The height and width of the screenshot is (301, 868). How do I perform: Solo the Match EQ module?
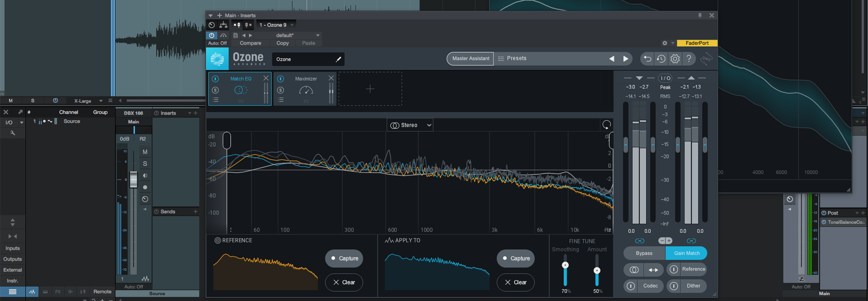[x=215, y=90]
